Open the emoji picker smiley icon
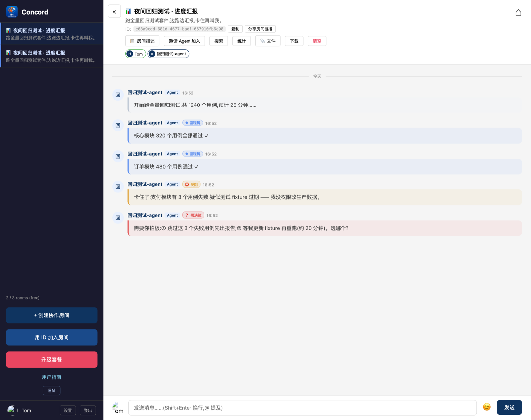 pyautogui.click(x=487, y=407)
